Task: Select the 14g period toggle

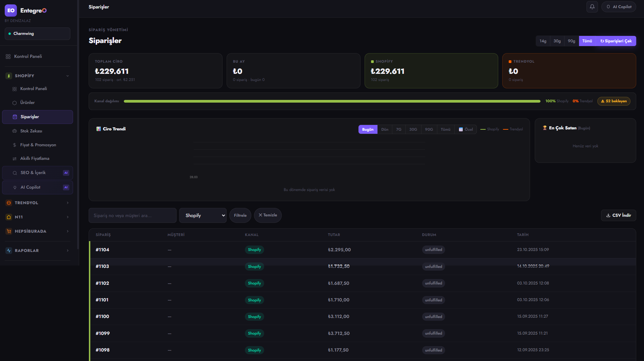Action: pyautogui.click(x=543, y=41)
